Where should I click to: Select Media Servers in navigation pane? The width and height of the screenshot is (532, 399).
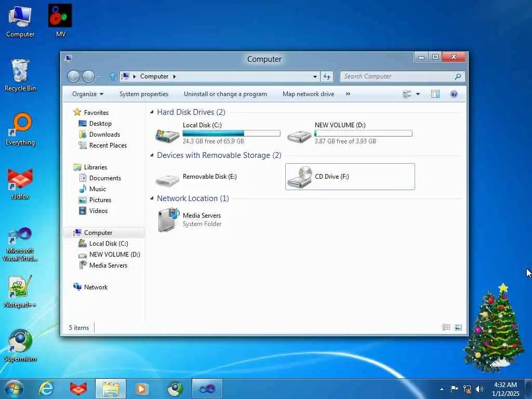(108, 265)
